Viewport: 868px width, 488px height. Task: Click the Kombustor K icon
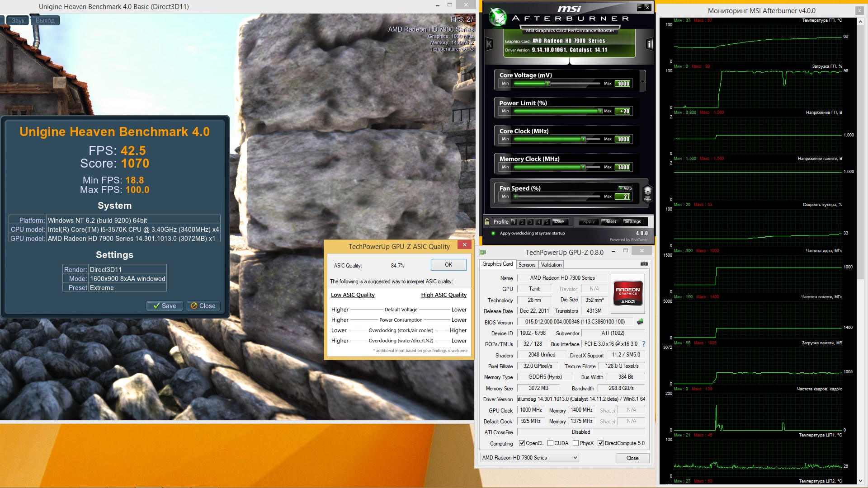[489, 44]
